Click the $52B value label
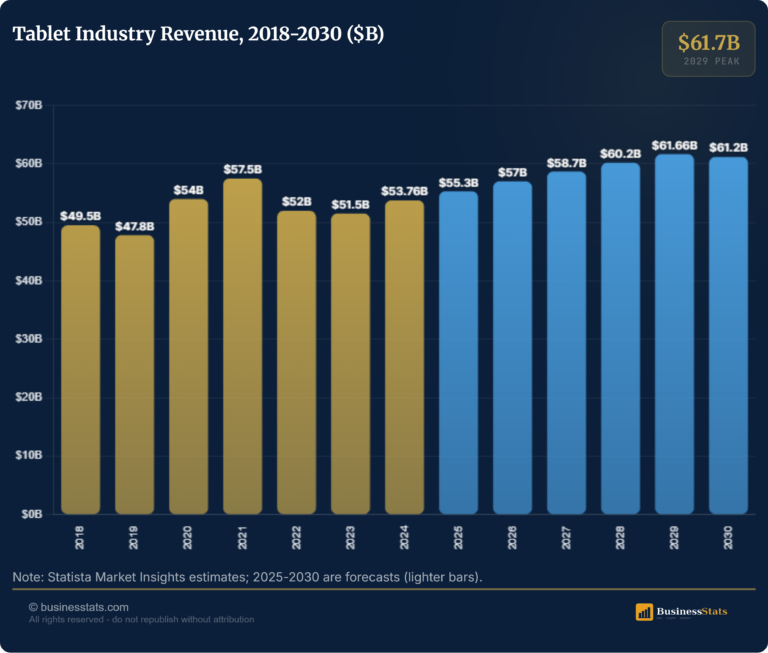This screenshot has height=653, width=768. point(296,202)
